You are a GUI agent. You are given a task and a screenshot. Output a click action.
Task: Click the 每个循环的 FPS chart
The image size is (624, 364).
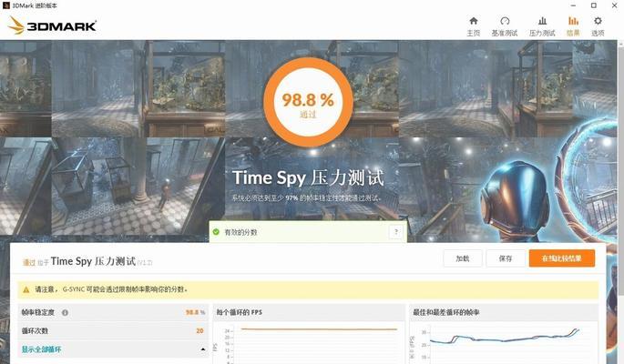pos(309,342)
